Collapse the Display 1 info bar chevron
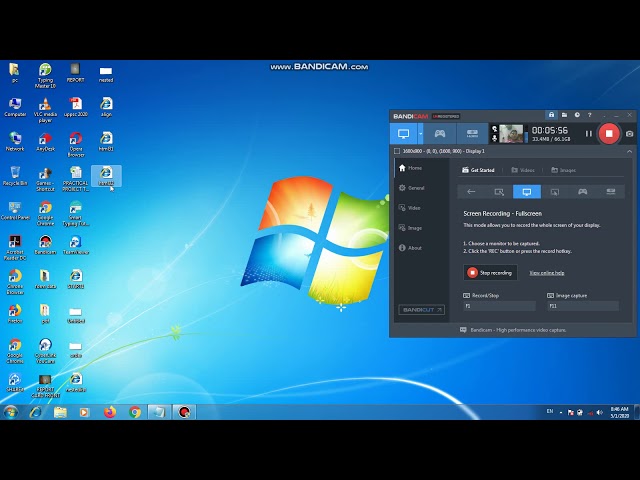Image resolution: width=640 pixels, height=480 pixels. point(629,151)
